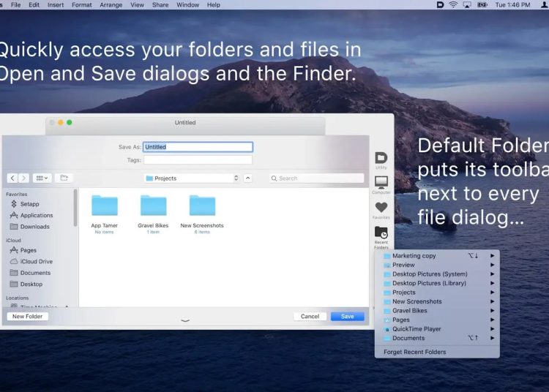Select the Gravel Bikes folder
The image size is (549, 392).
(x=153, y=208)
